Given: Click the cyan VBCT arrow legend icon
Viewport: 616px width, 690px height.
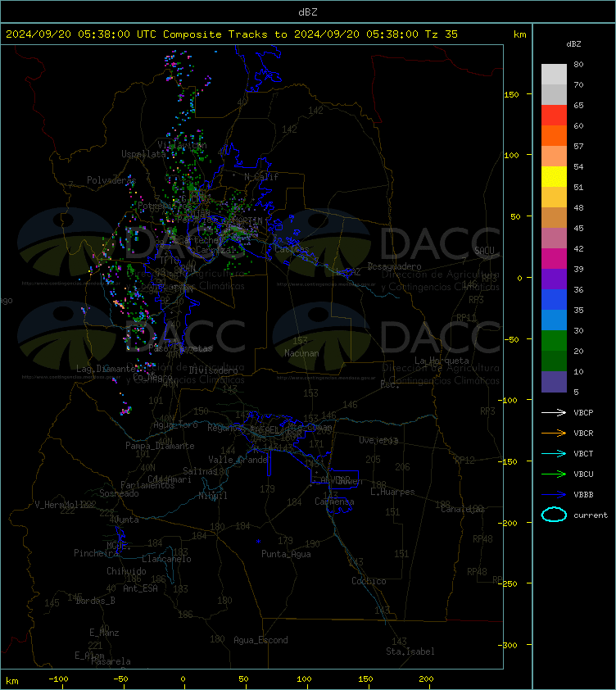Looking at the screenshot, I should 554,453.
